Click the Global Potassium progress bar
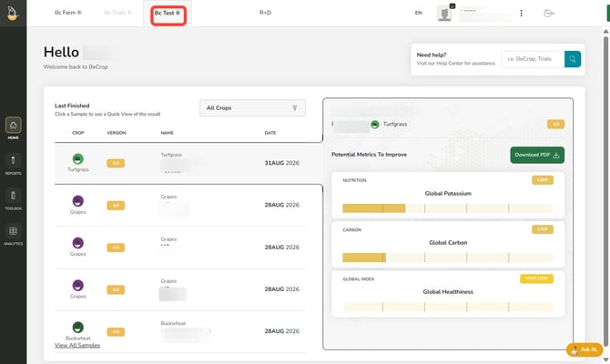 click(x=448, y=208)
